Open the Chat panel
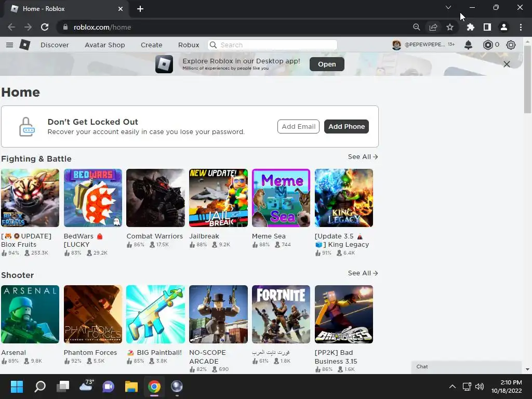 pyautogui.click(x=467, y=367)
